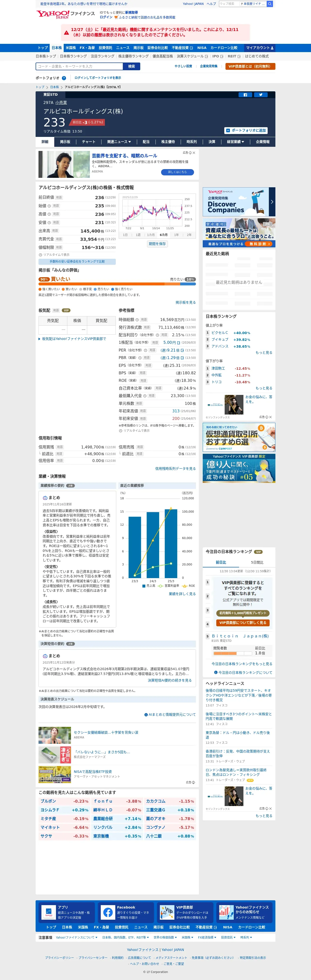Expand footer Yahoo!ファイナンスについて dropdown
The image size is (311, 980).
[77, 937]
